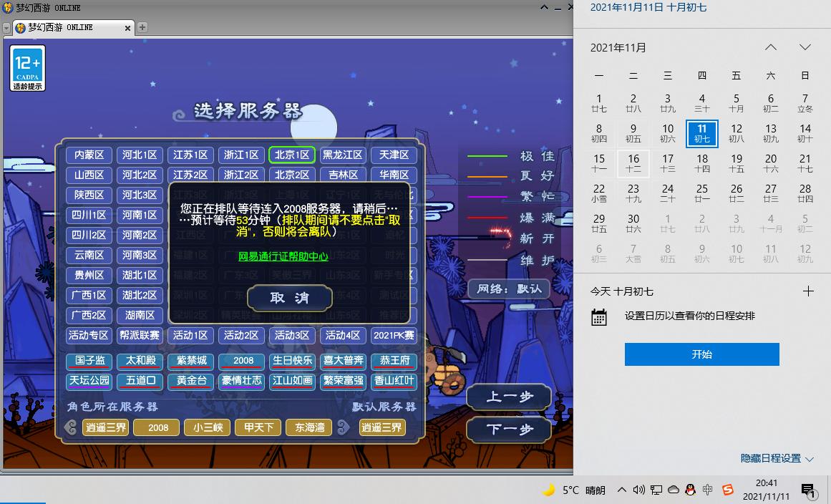Expand hidden tray icons with the chevron
This screenshot has width=831, height=504.
click(x=621, y=490)
